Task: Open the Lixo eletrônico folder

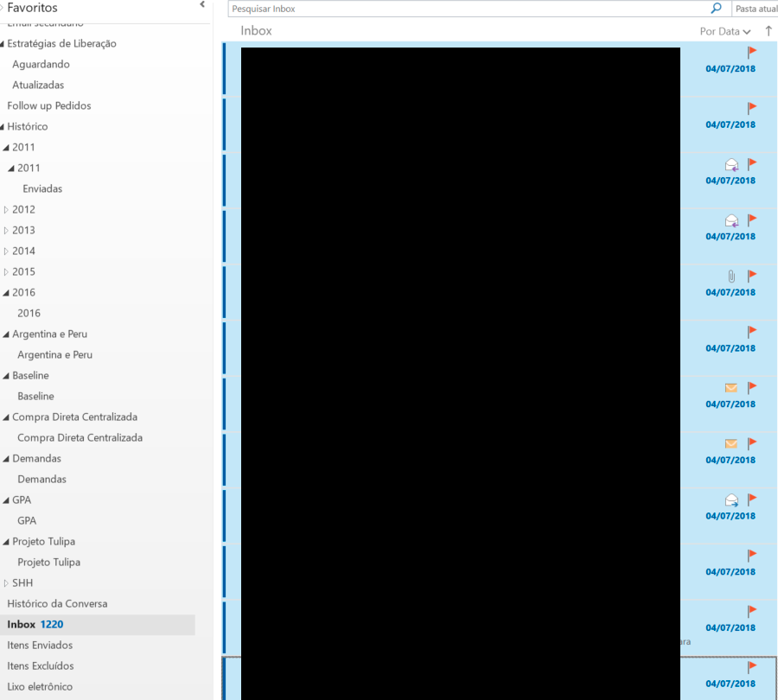Action: click(40, 687)
